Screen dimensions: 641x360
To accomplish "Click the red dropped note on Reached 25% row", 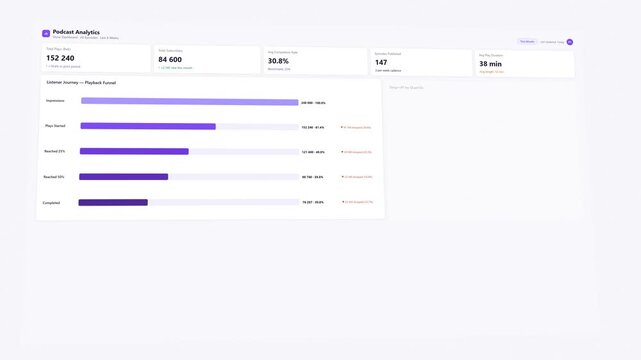I will click(356, 152).
